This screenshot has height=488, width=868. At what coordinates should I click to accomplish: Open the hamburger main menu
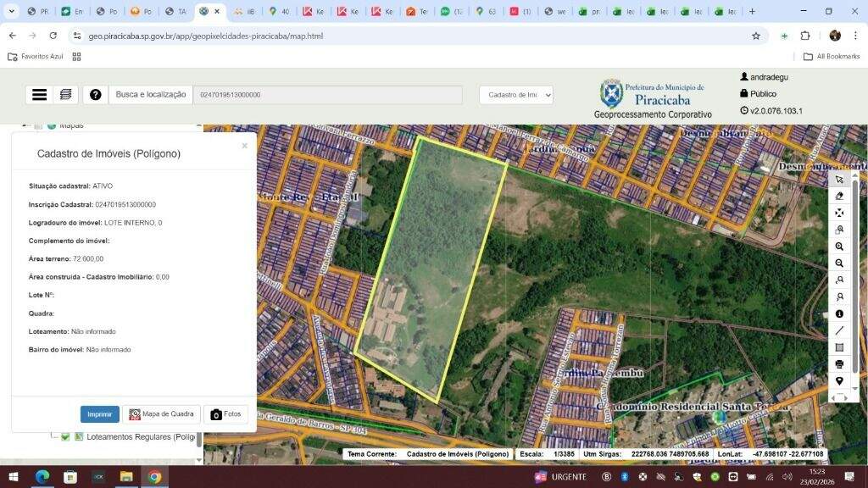tap(39, 95)
